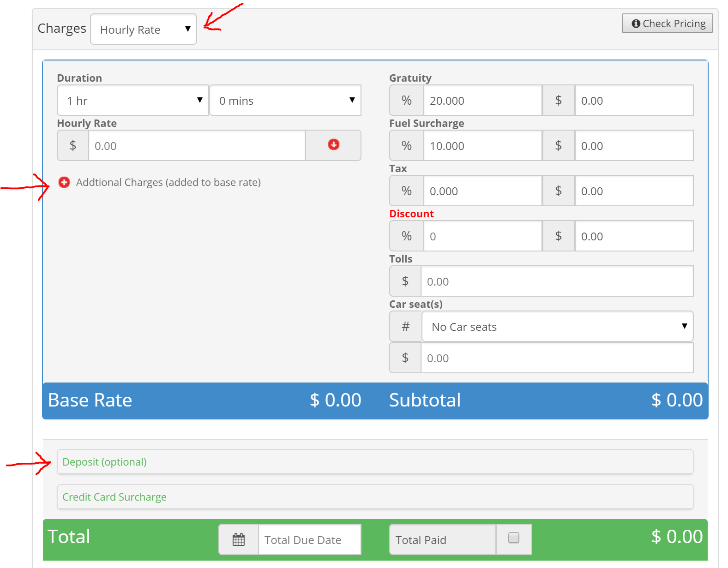Click the Hourly Rate amount input field
Image resolution: width=728 pixels, height=568 pixels.
[197, 146]
